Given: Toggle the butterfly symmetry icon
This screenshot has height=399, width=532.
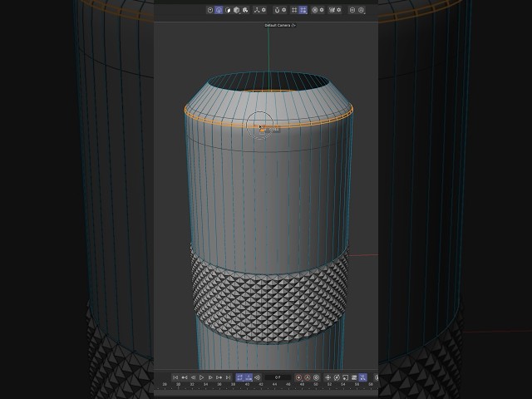Looking at the screenshot, I should click(332, 10).
